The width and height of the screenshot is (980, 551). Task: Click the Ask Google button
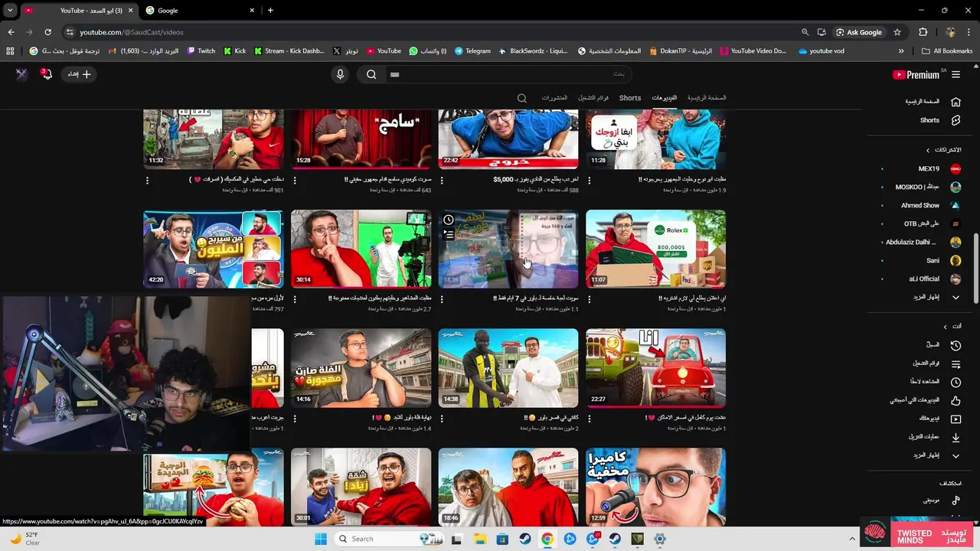click(x=859, y=32)
